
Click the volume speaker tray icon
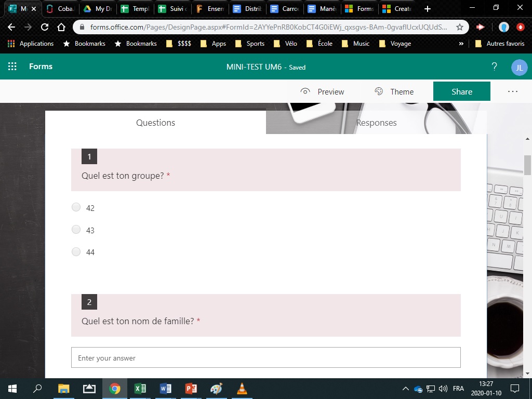pos(443,389)
